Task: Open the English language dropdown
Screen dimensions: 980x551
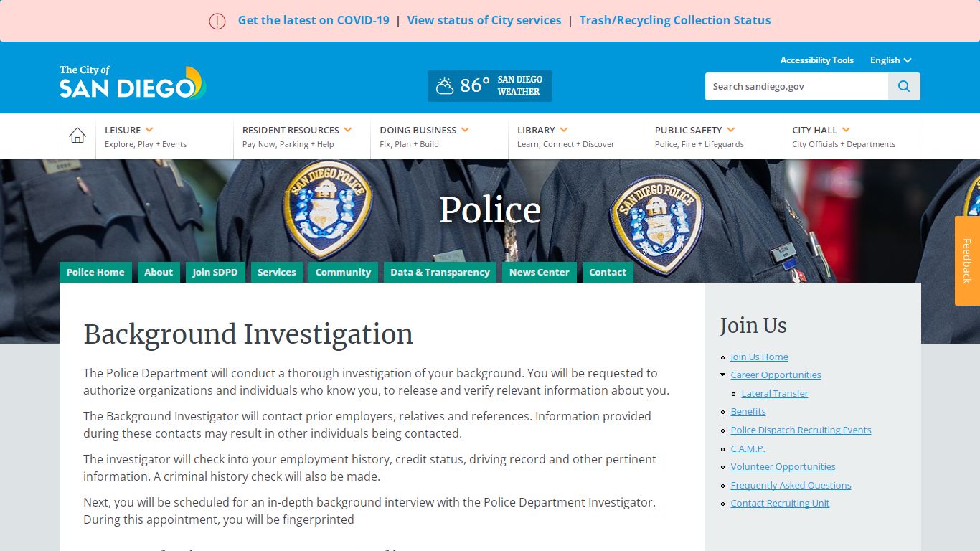Action: coord(890,60)
